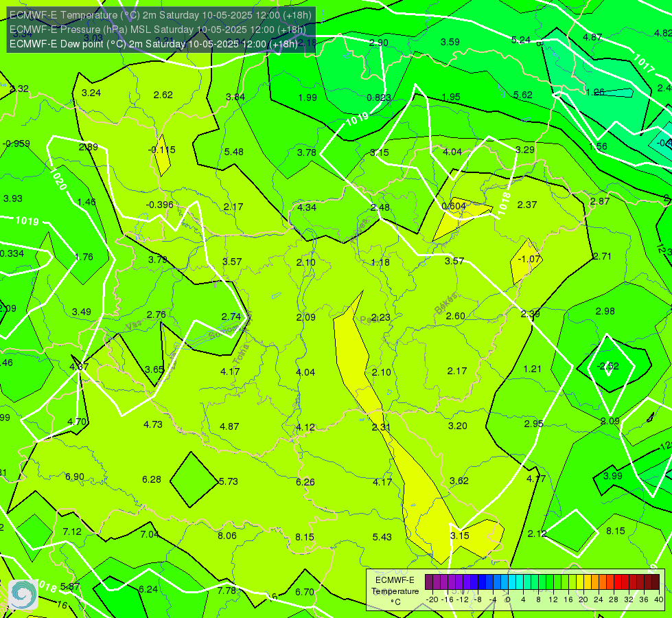The height and width of the screenshot is (618, 672).
Task: Click the value 1.18 on map
Action: (x=380, y=262)
